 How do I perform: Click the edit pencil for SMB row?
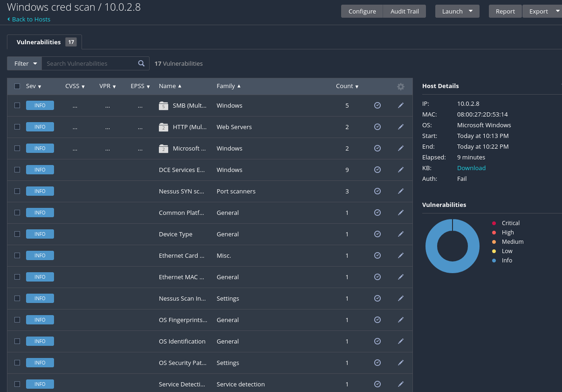point(401,105)
